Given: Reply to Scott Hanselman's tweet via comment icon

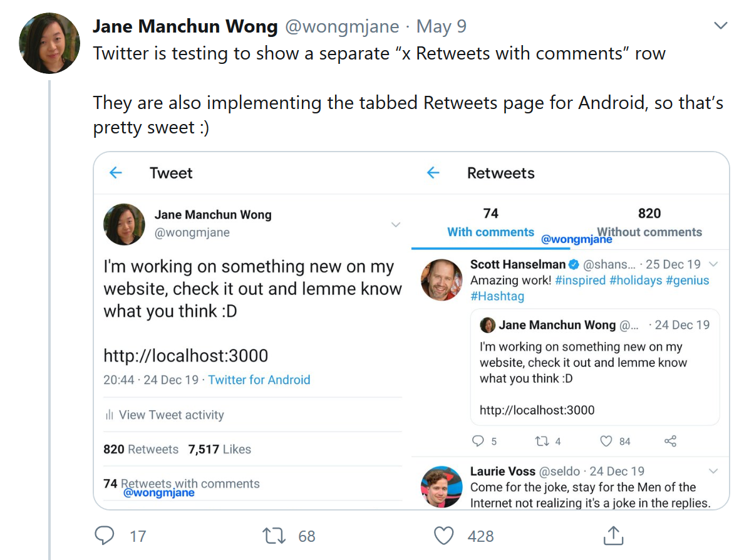Looking at the screenshot, I should click(478, 441).
